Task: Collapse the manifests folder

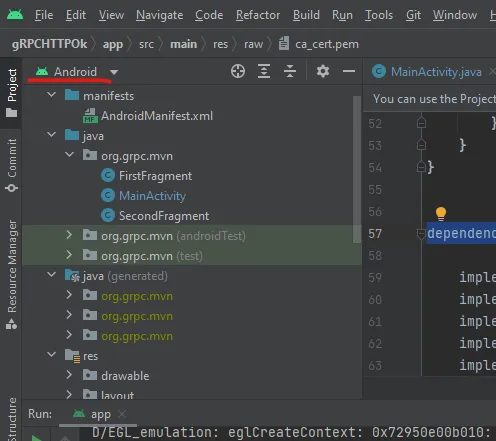Action: click(x=51, y=95)
